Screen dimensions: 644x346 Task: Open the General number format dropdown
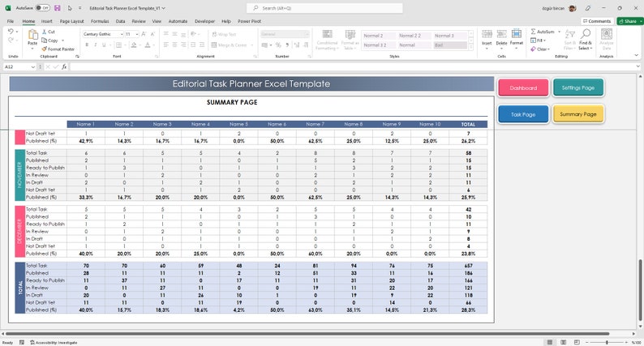[x=307, y=35]
